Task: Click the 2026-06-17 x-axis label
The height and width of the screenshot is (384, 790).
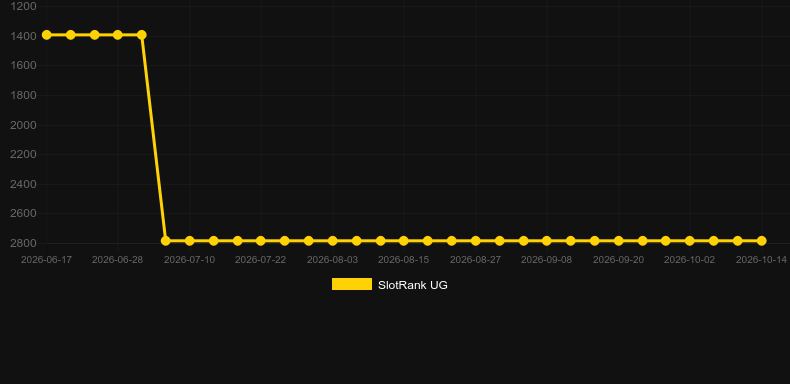Action: point(46,260)
